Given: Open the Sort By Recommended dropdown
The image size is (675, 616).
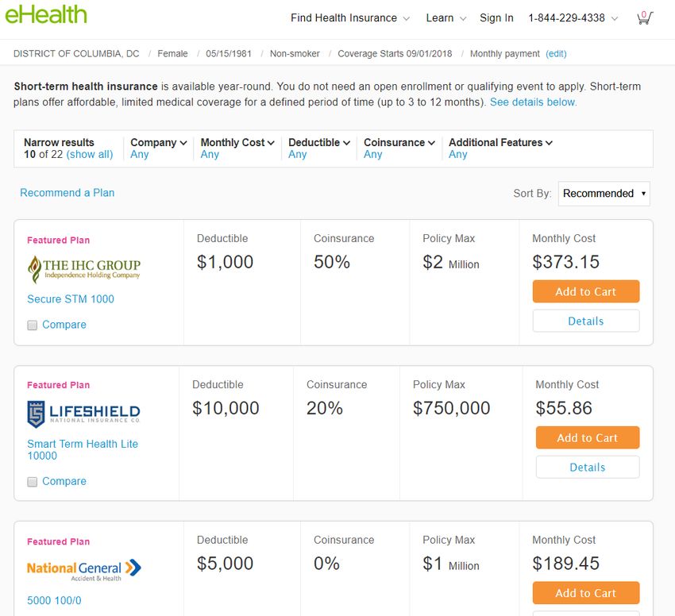Looking at the screenshot, I should 604,193.
